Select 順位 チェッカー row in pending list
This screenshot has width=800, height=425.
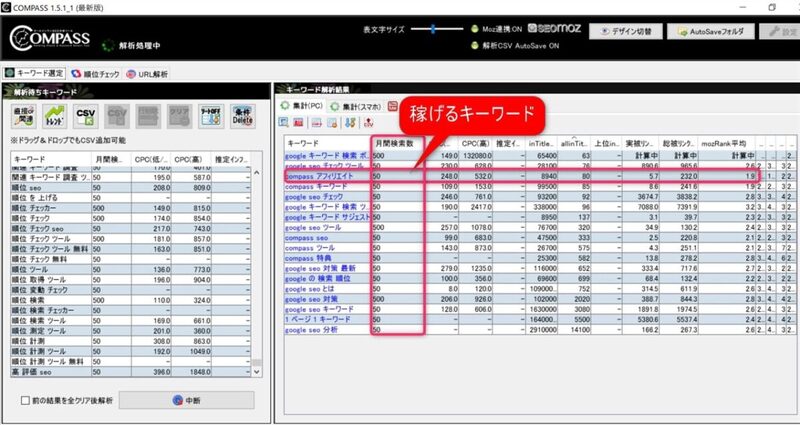point(131,208)
